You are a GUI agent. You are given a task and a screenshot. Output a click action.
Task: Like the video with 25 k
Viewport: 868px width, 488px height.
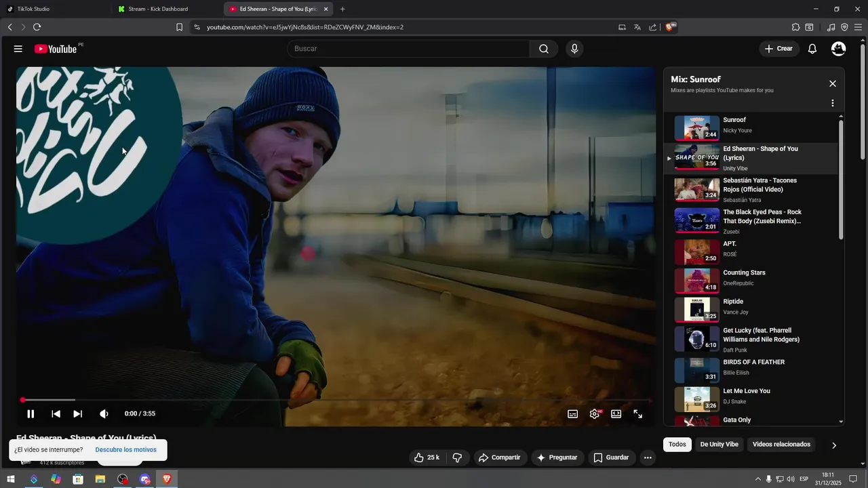tap(427, 457)
